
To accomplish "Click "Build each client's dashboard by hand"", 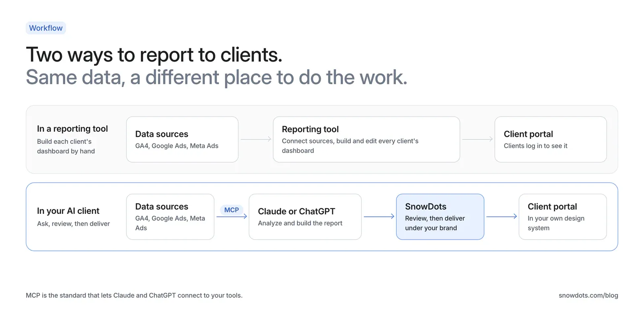I will tap(66, 146).
